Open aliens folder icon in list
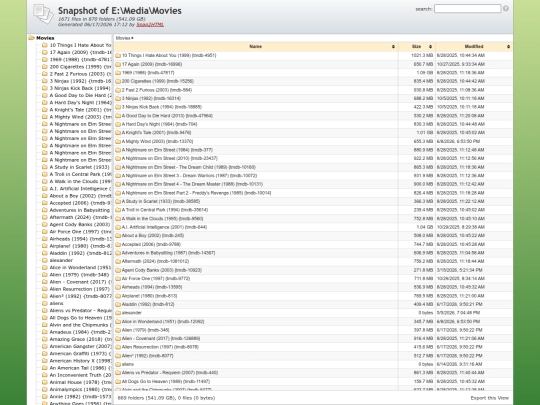 [x=118, y=364]
